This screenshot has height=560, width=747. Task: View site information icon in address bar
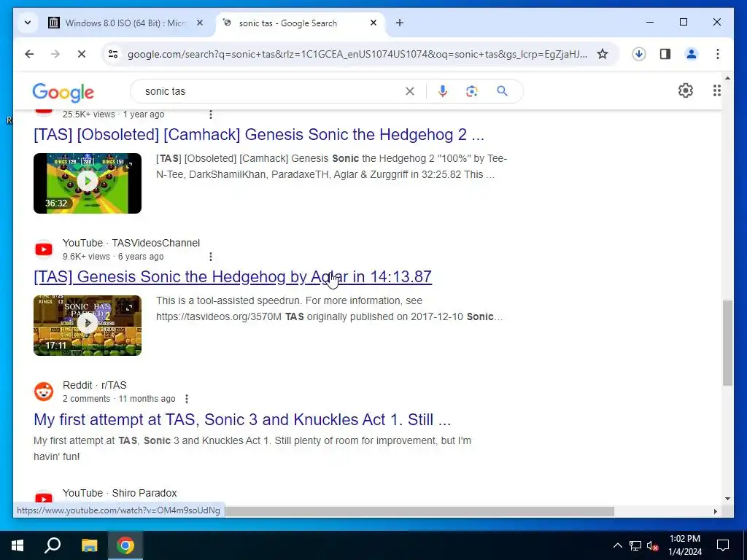(x=113, y=54)
